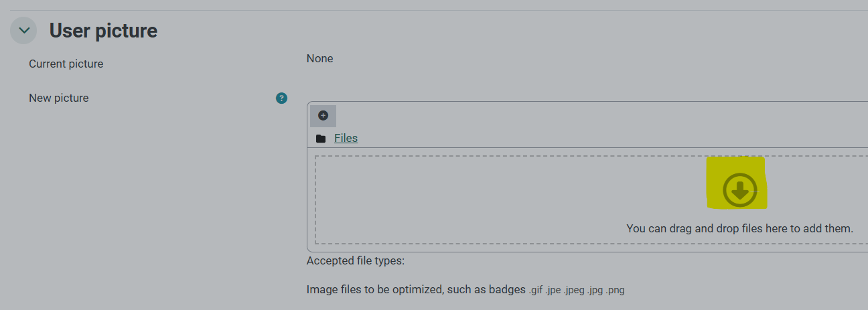Click the .jpeg file type text
This screenshot has height=310, width=868.
tap(574, 291)
